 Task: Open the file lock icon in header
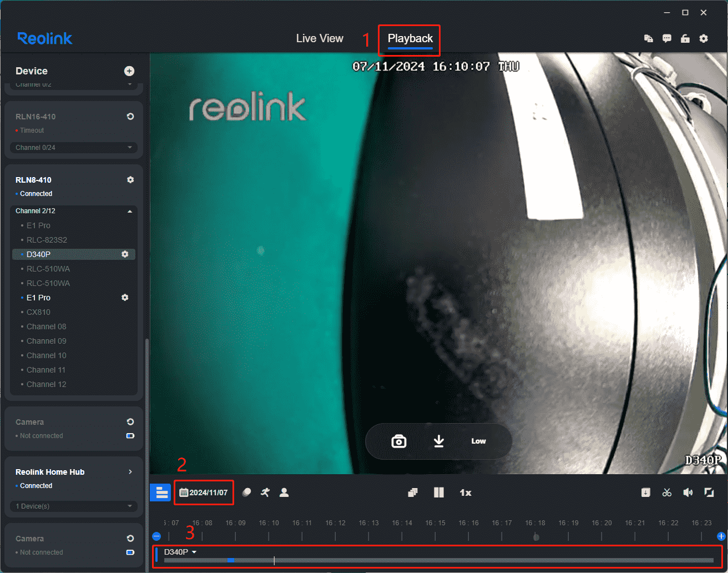648,38
